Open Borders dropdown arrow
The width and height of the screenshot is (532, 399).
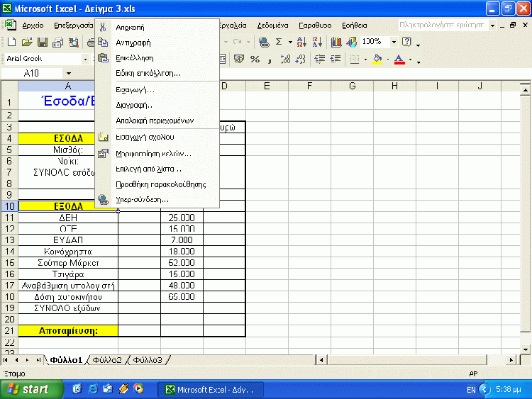click(365, 60)
